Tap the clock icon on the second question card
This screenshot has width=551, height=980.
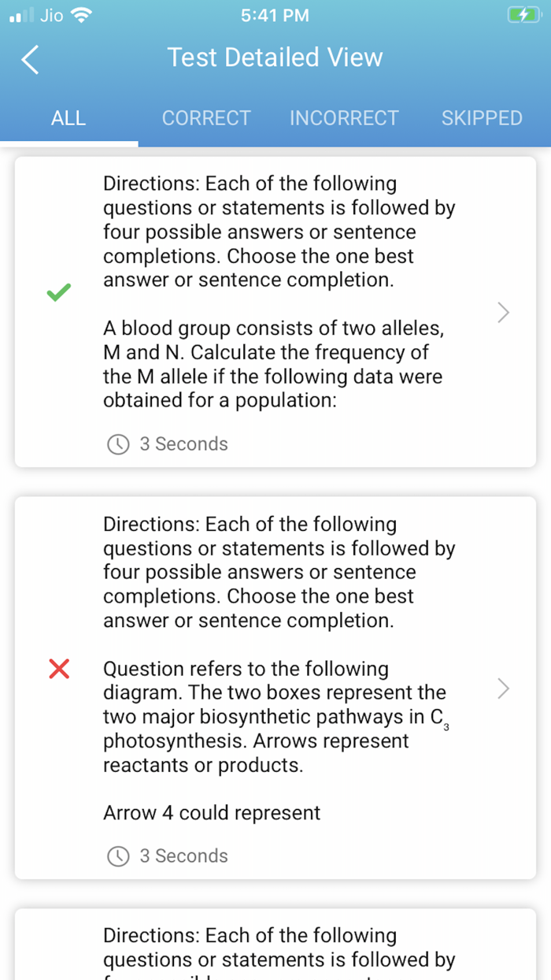[x=118, y=856]
